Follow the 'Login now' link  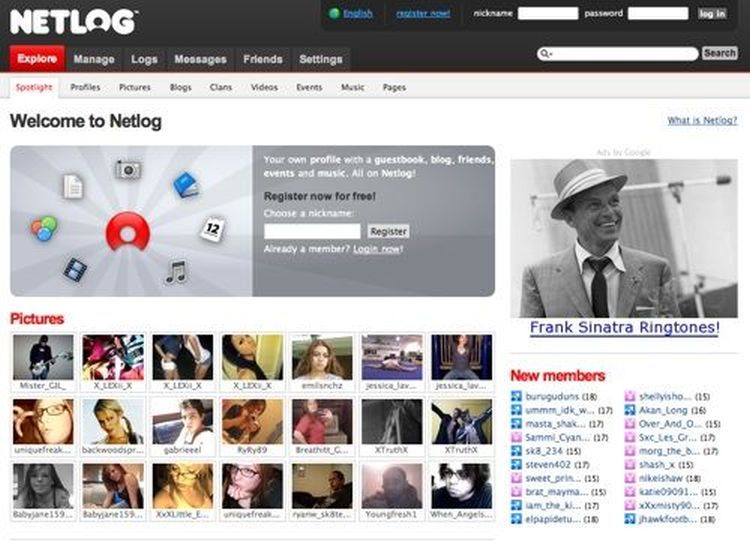click(376, 248)
